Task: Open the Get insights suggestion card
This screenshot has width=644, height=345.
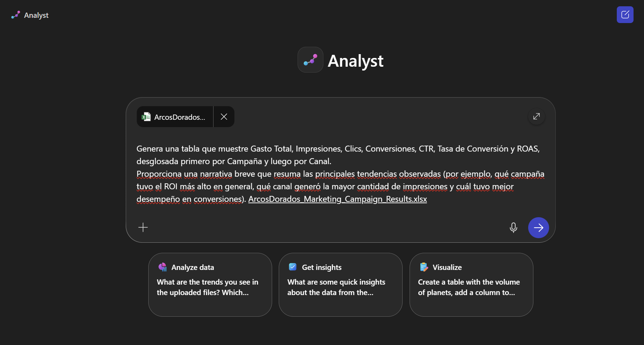Action: (x=340, y=285)
